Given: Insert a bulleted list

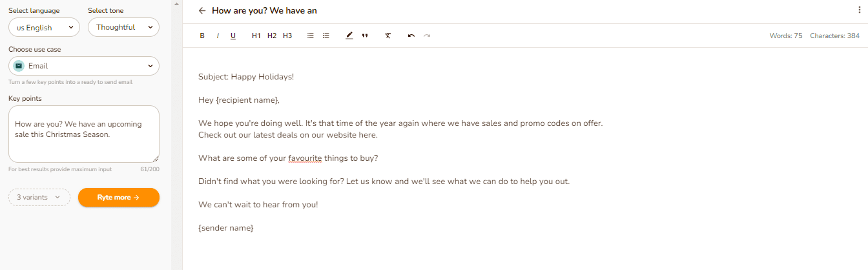Looking at the screenshot, I should 311,36.
